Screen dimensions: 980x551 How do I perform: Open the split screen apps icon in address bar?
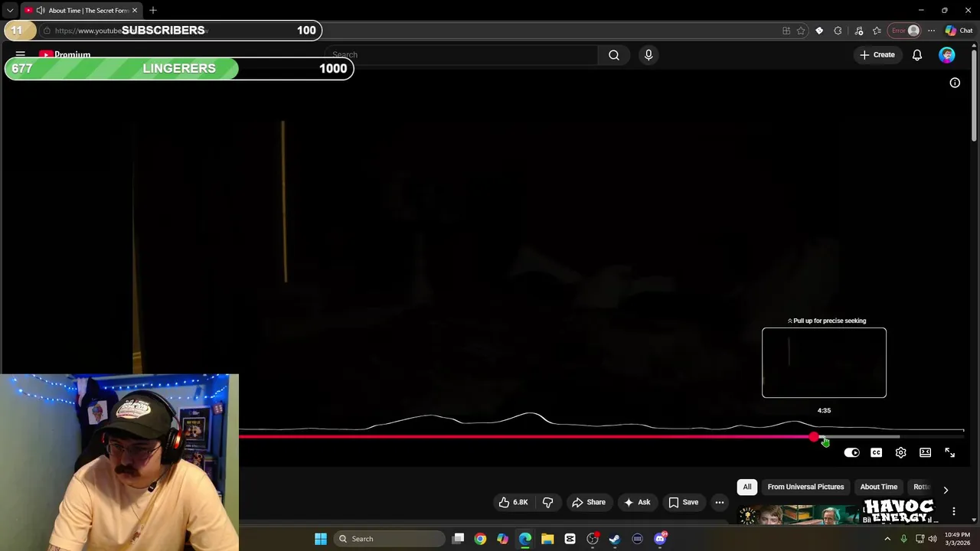click(786, 31)
